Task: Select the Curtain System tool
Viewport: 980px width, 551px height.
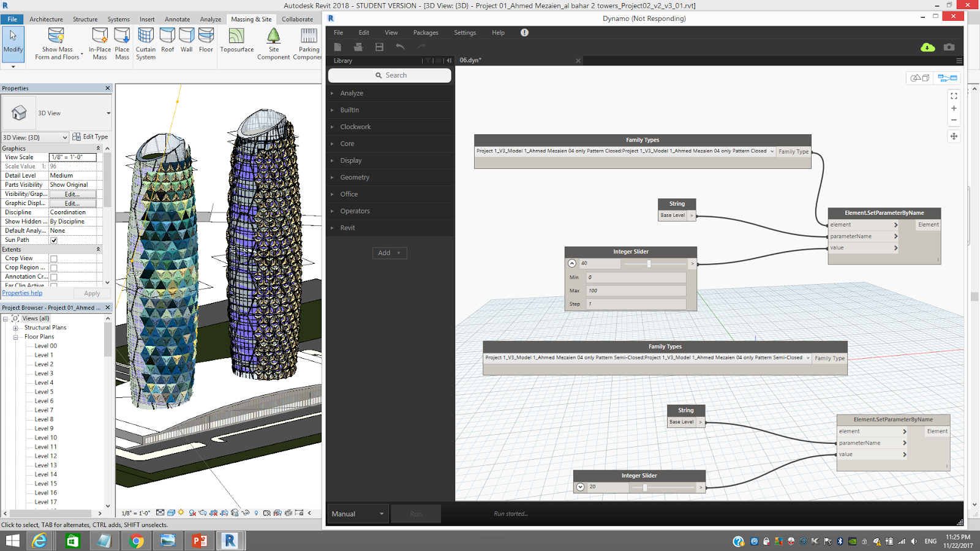Action: [x=145, y=43]
